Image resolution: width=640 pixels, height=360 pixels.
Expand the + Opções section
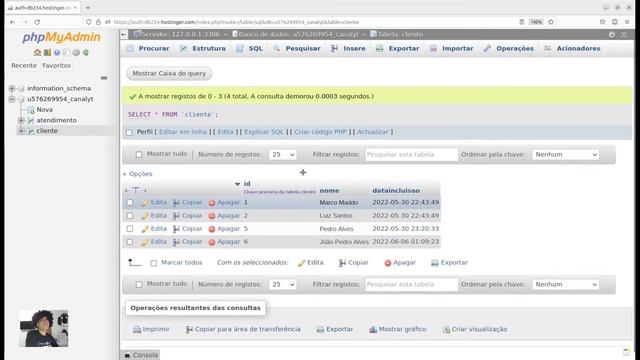point(138,174)
